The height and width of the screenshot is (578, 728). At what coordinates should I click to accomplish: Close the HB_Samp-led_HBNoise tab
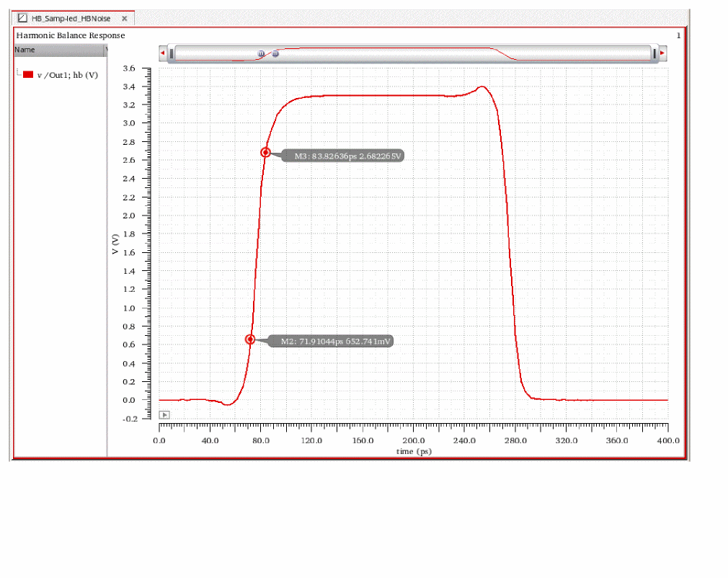point(124,19)
